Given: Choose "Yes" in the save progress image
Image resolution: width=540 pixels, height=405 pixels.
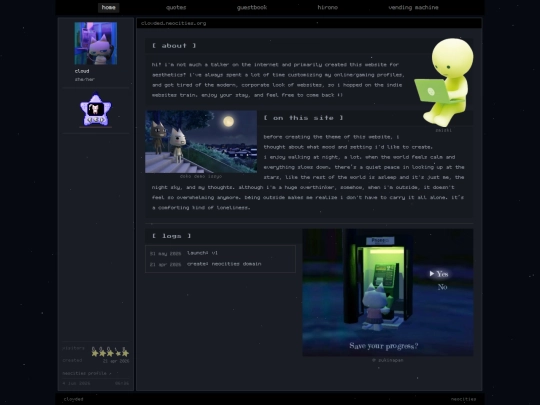Looking at the screenshot, I should (442, 274).
